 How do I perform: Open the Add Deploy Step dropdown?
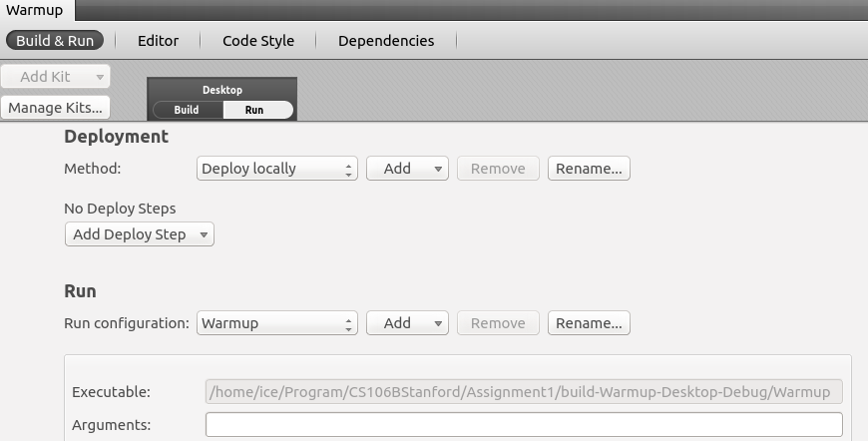[x=140, y=234]
